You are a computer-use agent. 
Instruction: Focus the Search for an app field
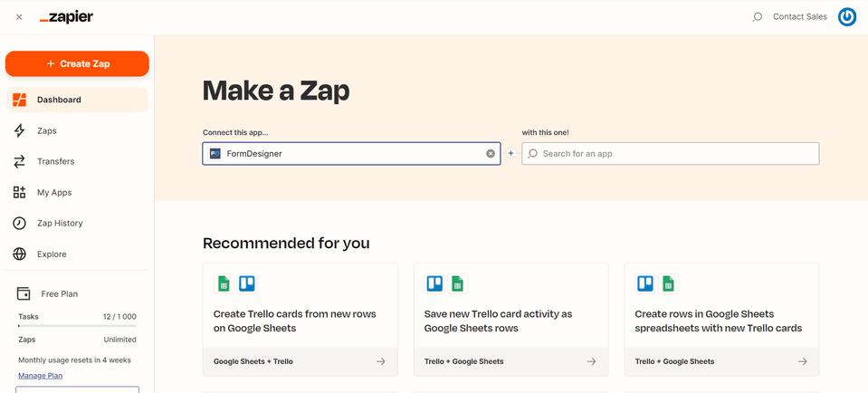[x=671, y=153]
